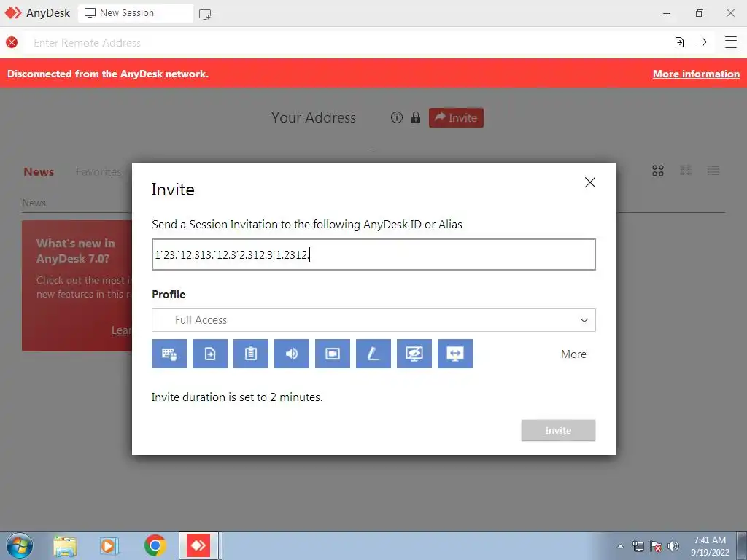The height and width of the screenshot is (560, 747).
Task: Click the red disconnected status icon
Action: tap(12, 42)
